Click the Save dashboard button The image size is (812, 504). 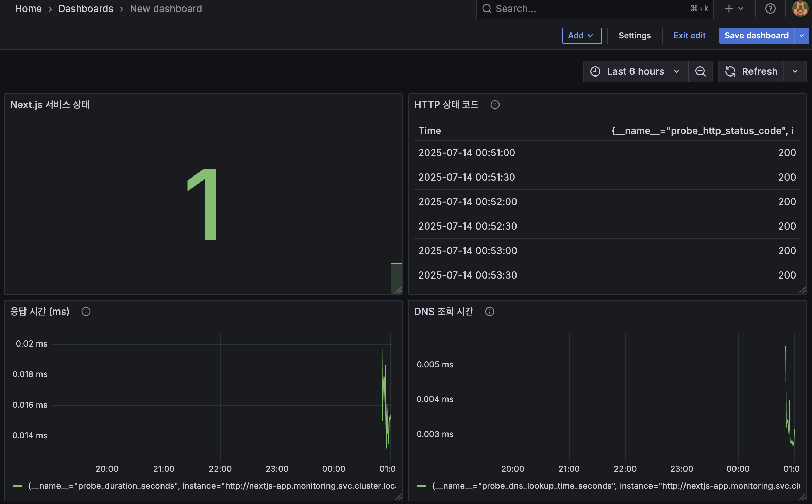757,35
